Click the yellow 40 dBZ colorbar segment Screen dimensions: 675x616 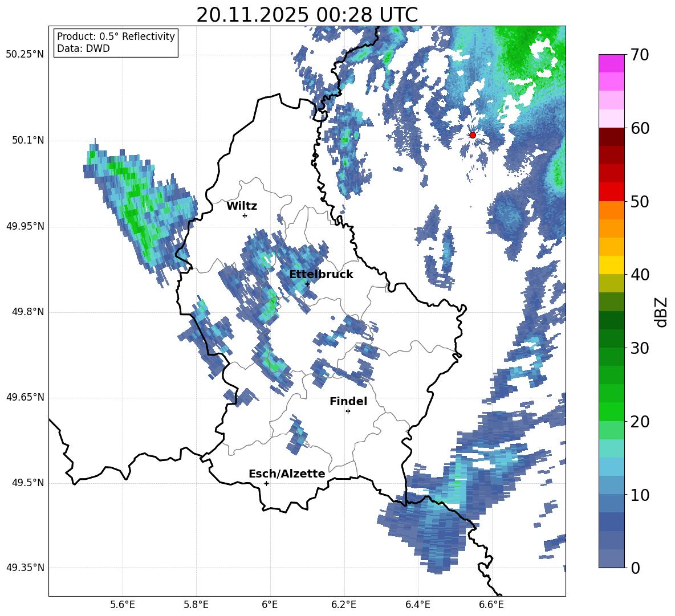click(611, 265)
